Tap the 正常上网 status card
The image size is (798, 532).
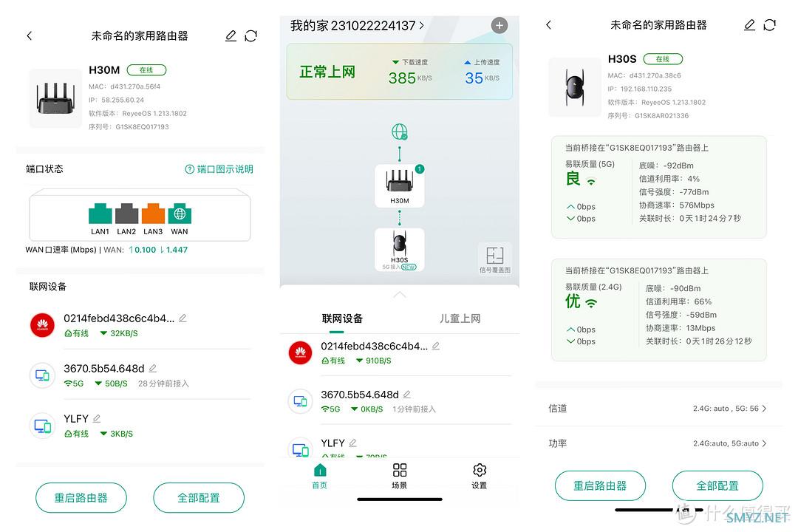point(400,71)
